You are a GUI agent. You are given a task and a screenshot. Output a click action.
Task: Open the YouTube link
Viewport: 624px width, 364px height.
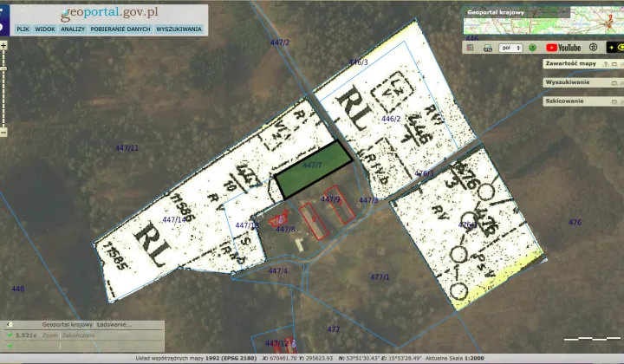[563, 48]
